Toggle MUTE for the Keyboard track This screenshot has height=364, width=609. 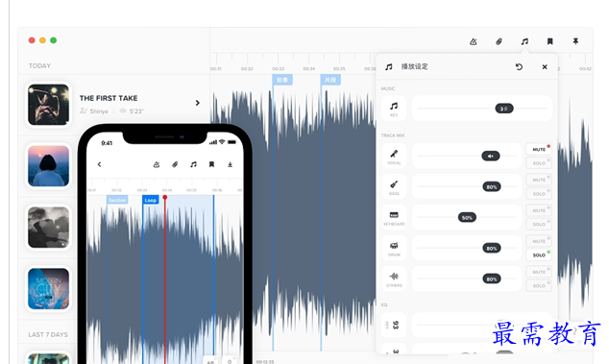(539, 210)
